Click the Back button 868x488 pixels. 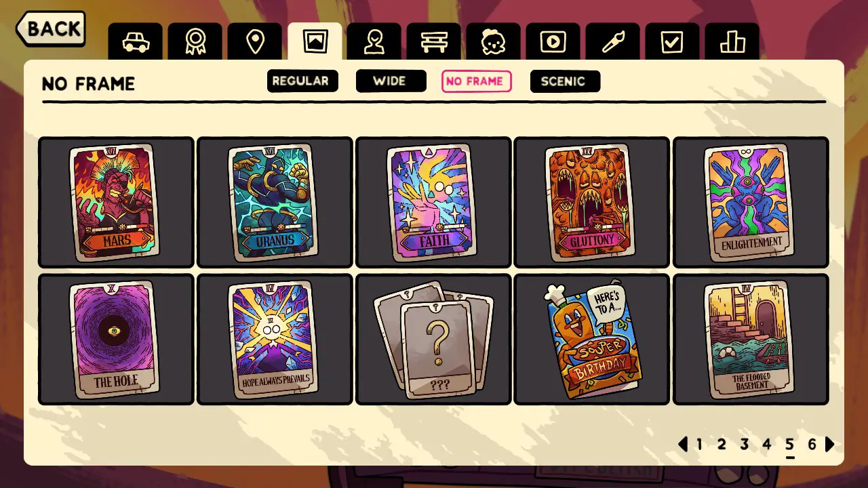(x=51, y=28)
